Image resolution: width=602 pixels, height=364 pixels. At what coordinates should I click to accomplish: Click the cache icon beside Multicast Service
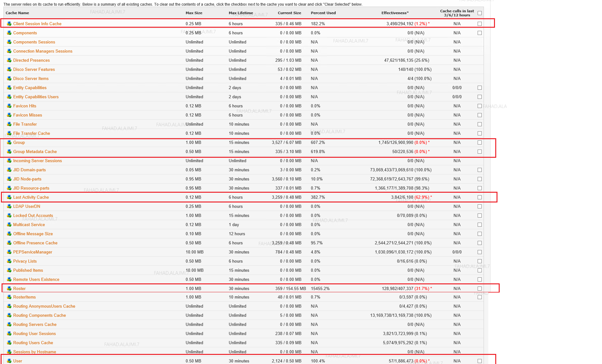coord(9,225)
